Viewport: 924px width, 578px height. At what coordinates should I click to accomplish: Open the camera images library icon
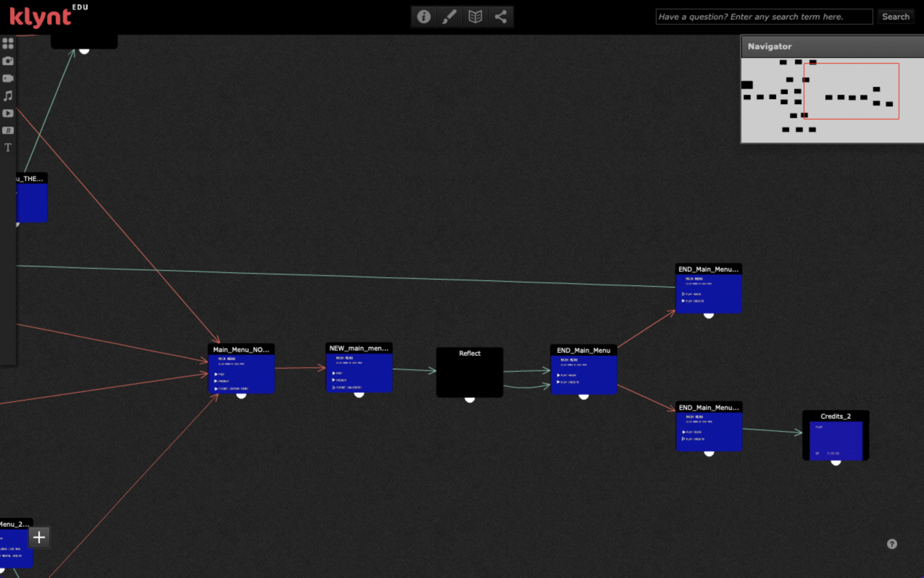8,61
